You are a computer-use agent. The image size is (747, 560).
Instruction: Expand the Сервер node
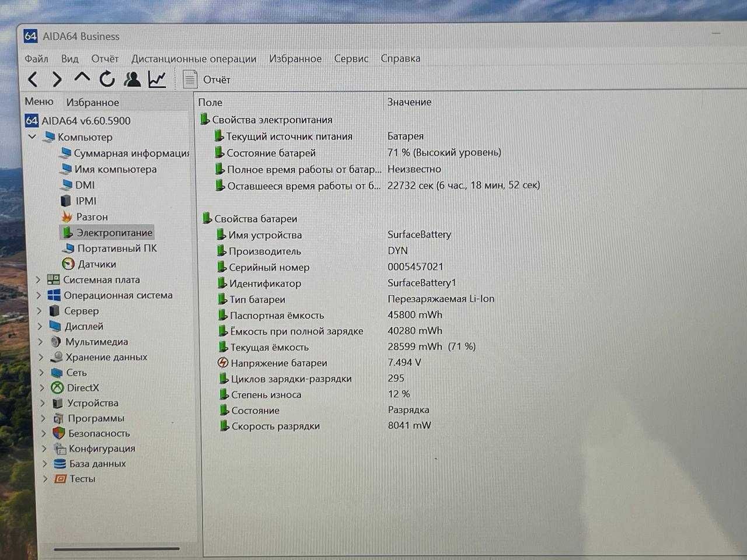39,311
